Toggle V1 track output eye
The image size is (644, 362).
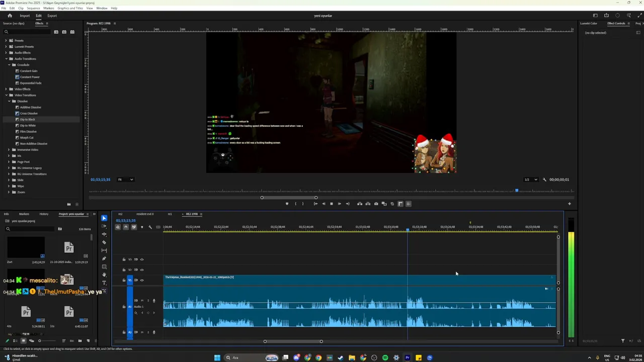[142, 280]
